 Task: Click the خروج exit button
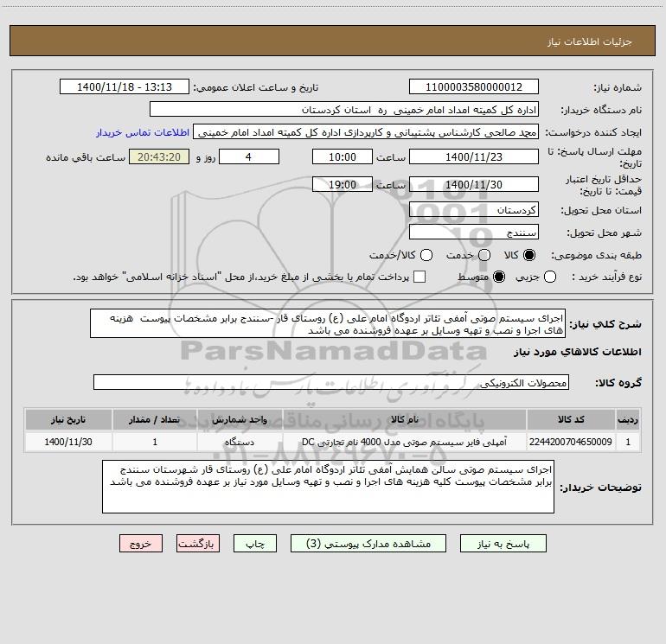141,544
